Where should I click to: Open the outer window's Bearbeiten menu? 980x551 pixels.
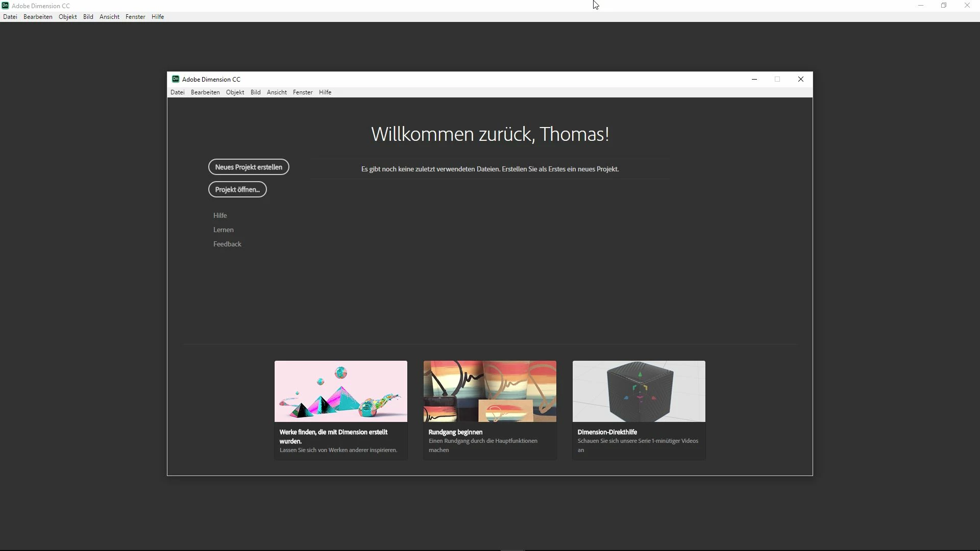pos(38,17)
